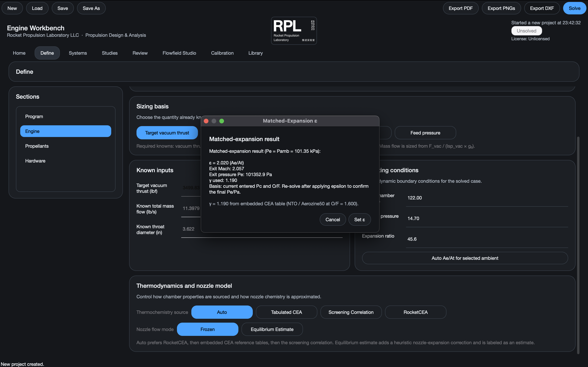588x367 pixels.
Task: Select Frozen nozzle flow mode
Action: pos(207,329)
